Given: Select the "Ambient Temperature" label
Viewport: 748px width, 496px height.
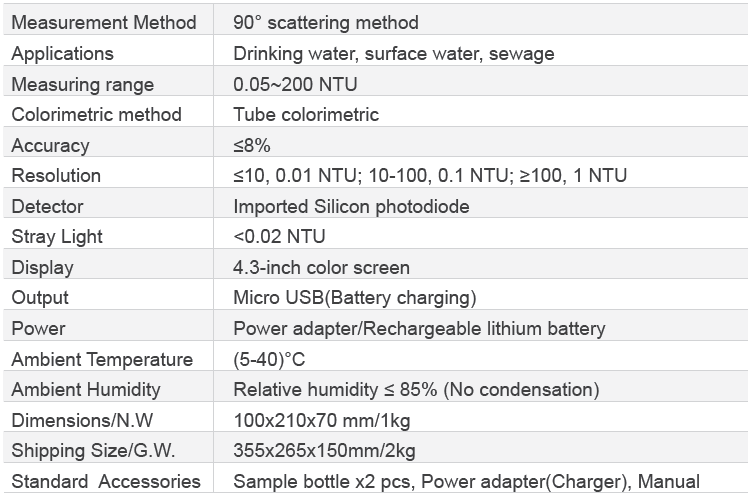Looking at the screenshot, I should (102, 360).
